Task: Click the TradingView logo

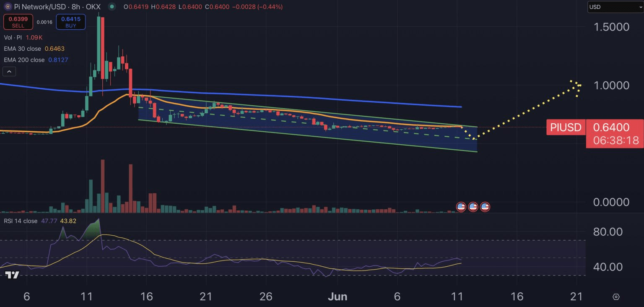Action: tap(13, 275)
